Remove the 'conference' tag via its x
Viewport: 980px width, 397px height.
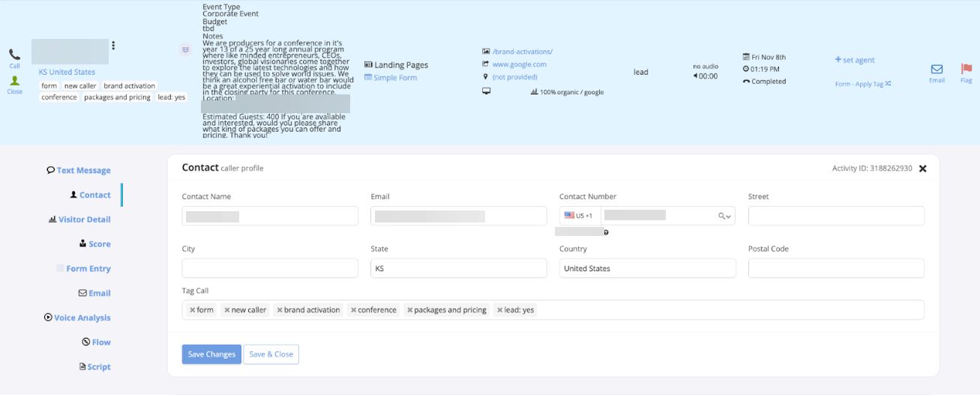point(353,310)
